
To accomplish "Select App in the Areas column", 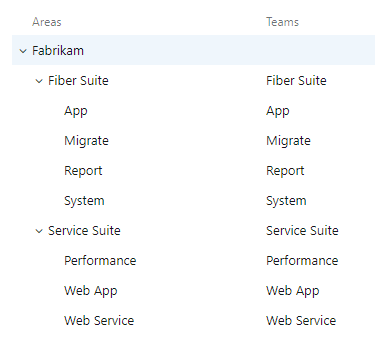I will tap(76, 111).
